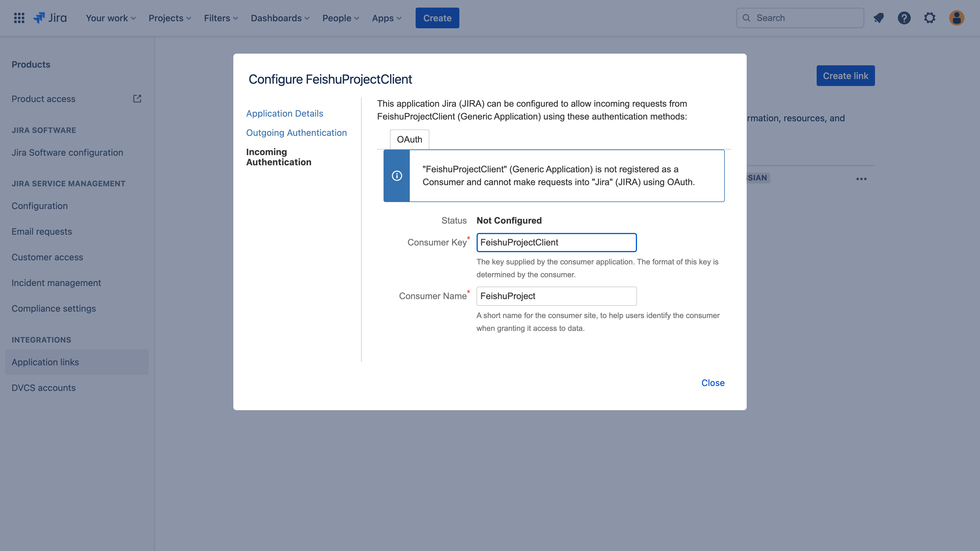Open settings gear icon

pos(930,18)
